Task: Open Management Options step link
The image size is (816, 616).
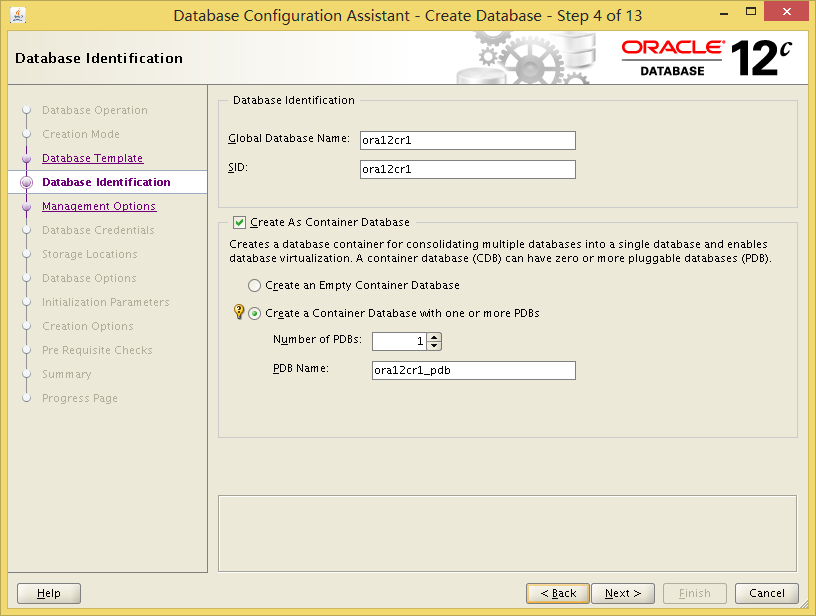Action: coord(98,206)
